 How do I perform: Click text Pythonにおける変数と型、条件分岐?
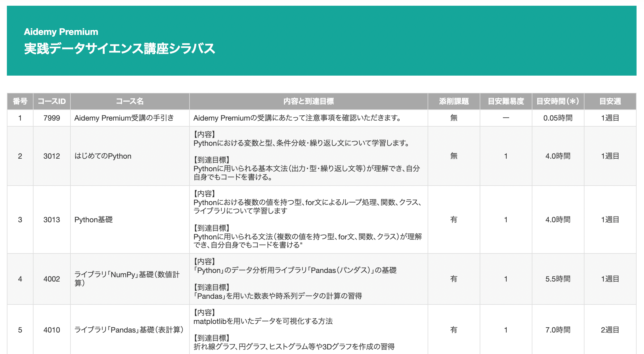click(302, 143)
